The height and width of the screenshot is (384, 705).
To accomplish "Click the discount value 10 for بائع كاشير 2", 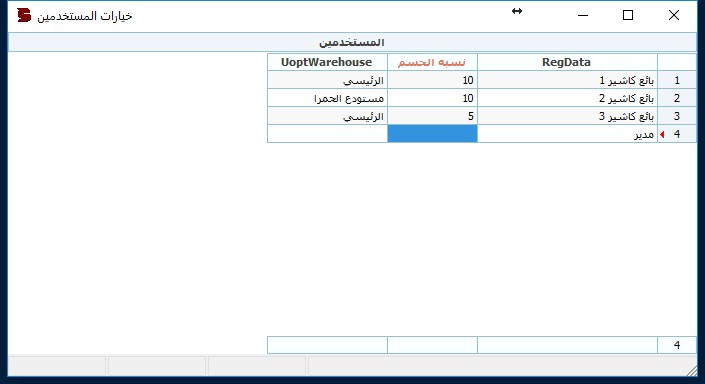I will pos(432,98).
